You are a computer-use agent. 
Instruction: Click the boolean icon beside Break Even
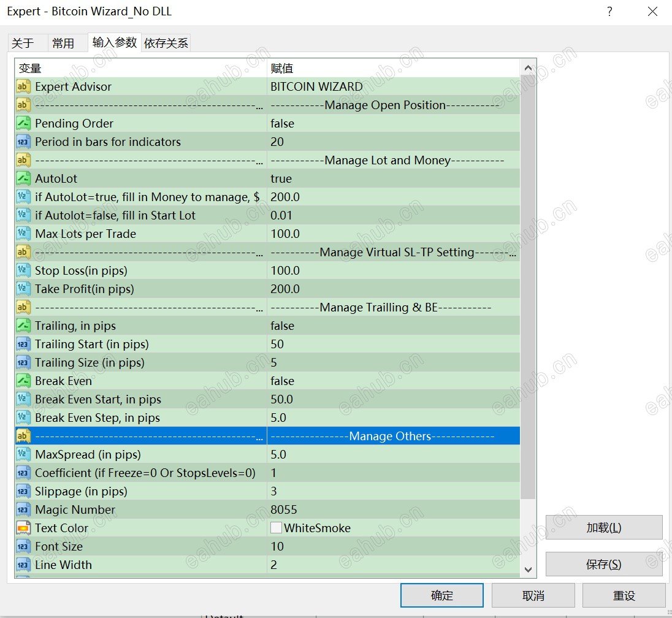tap(23, 381)
